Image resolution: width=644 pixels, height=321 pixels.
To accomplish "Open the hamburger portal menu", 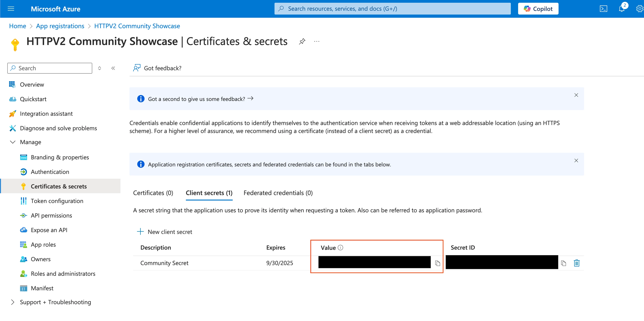I will pyautogui.click(x=11, y=9).
